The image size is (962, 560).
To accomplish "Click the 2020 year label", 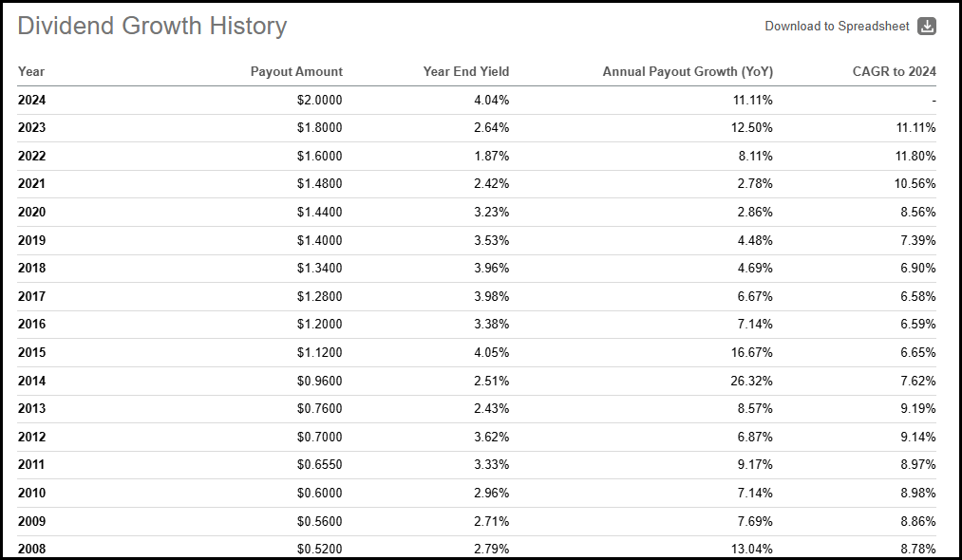I will (x=31, y=212).
